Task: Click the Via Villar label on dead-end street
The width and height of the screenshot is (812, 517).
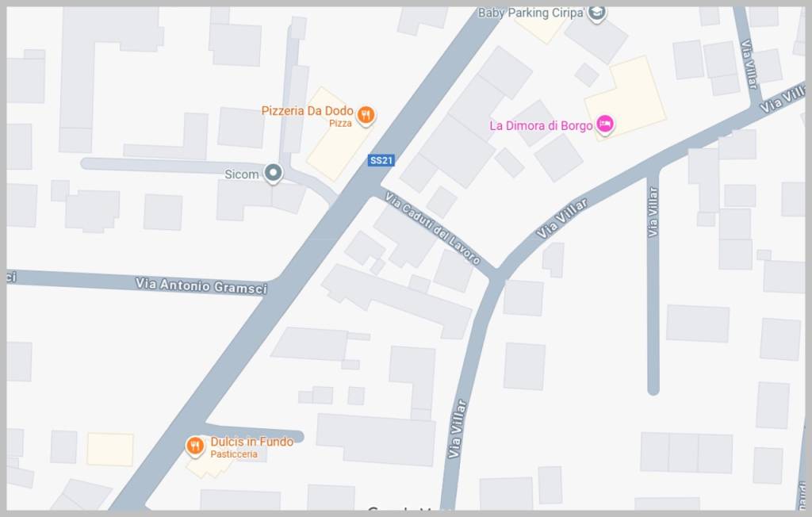Action: point(653,213)
